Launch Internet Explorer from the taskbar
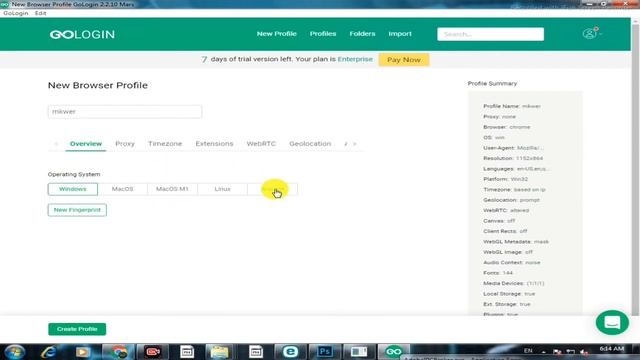 (x=49, y=352)
